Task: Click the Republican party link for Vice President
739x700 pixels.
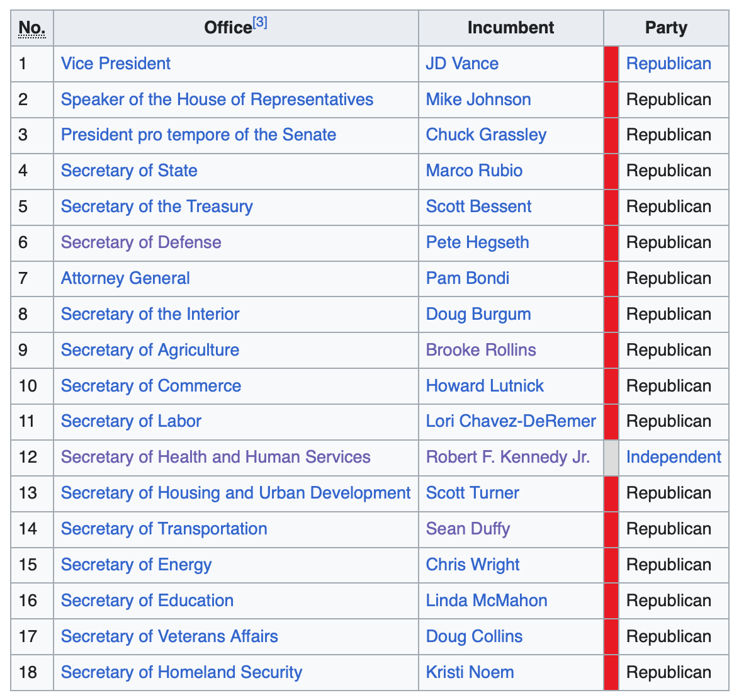Action: point(668,64)
